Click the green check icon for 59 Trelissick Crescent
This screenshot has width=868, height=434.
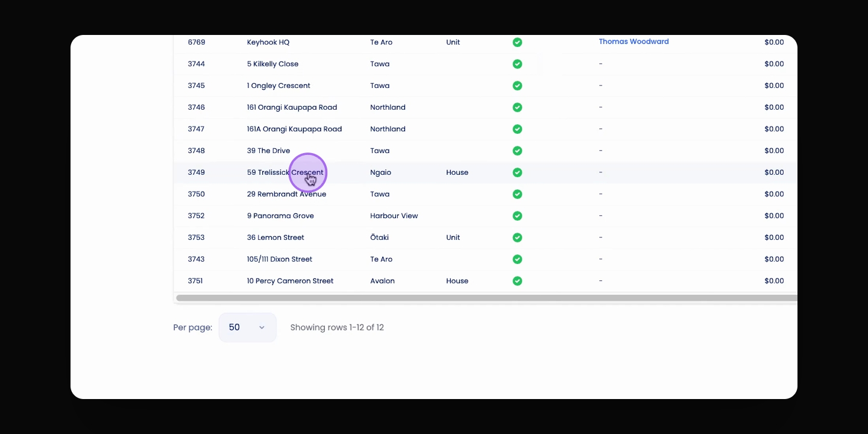point(517,172)
